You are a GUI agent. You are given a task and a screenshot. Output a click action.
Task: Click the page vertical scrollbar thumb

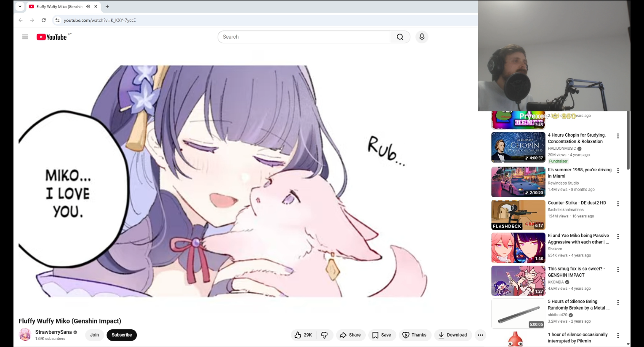pyautogui.click(x=628, y=140)
